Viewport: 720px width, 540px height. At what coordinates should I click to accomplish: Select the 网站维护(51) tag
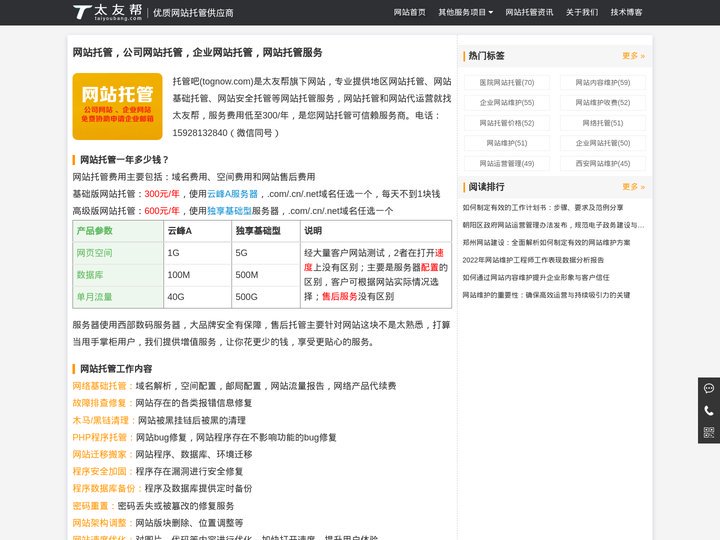[507, 143]
